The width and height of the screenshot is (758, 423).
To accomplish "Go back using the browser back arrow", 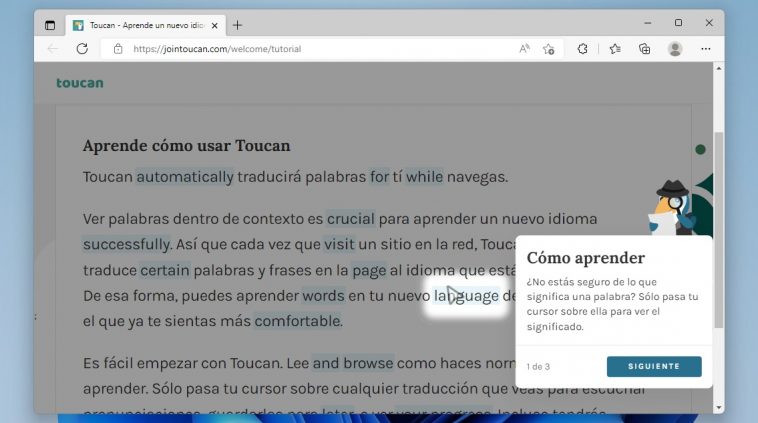I will click(53, 49).
